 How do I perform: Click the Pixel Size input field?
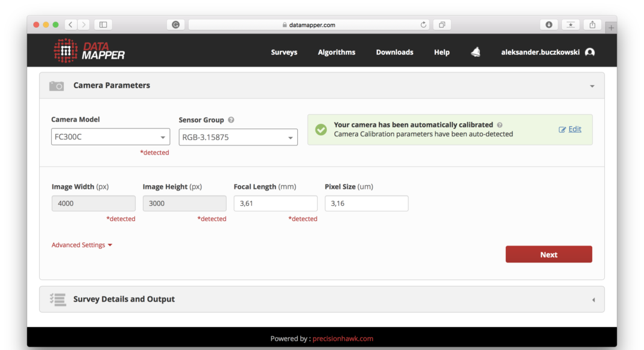367,203
